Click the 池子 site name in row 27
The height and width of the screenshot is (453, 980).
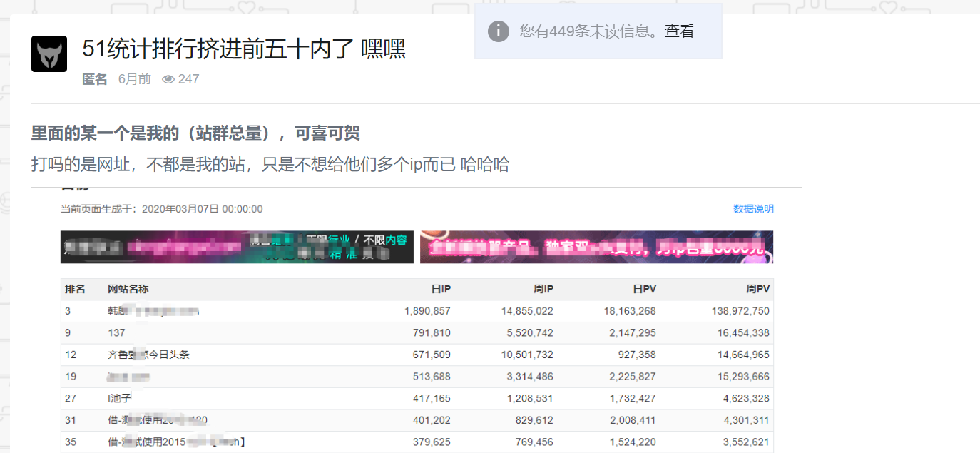pyautogui.click(x=119, y=398)
